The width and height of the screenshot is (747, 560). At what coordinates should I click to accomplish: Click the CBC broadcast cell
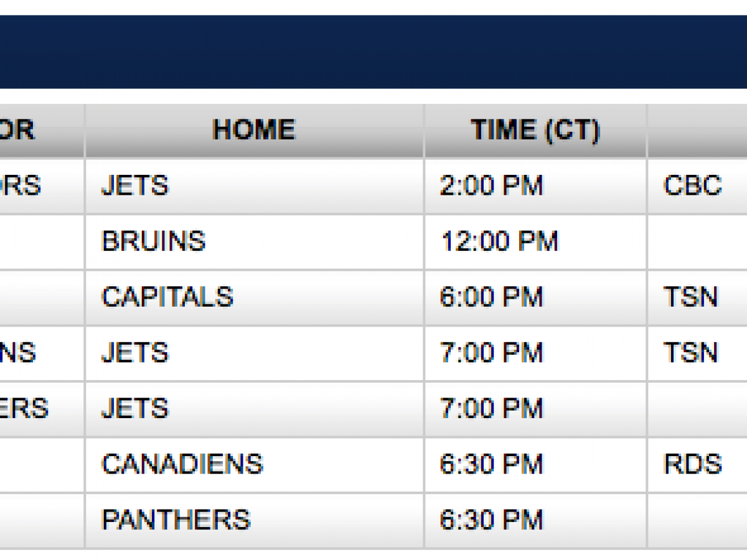tap(692, 185)
